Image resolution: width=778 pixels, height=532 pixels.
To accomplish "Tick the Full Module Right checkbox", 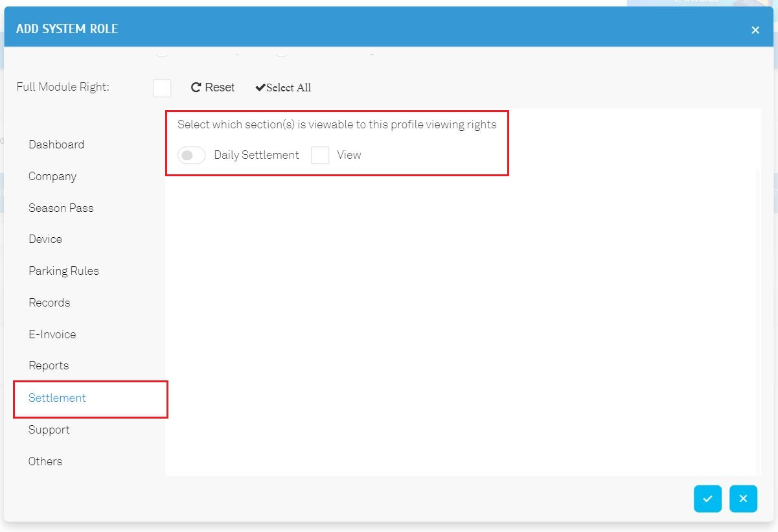I will coord(162,87).
